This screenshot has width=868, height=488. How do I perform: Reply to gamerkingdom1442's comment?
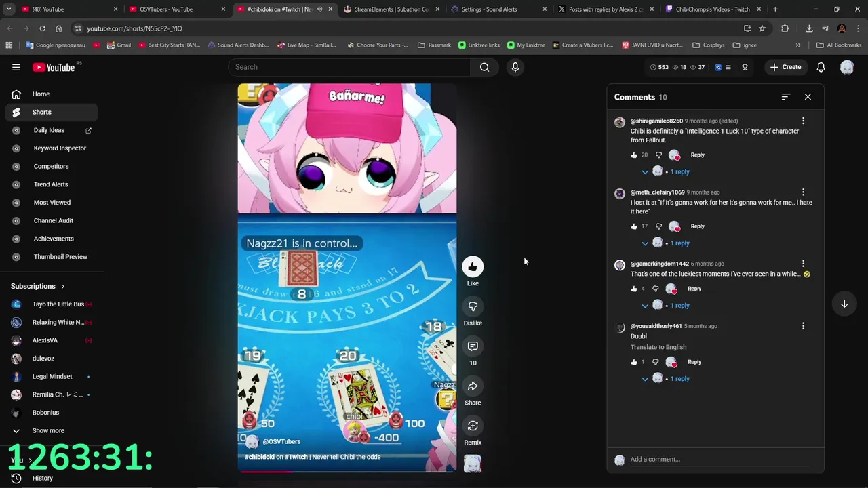pyautogui.click(x=694, y=289)
